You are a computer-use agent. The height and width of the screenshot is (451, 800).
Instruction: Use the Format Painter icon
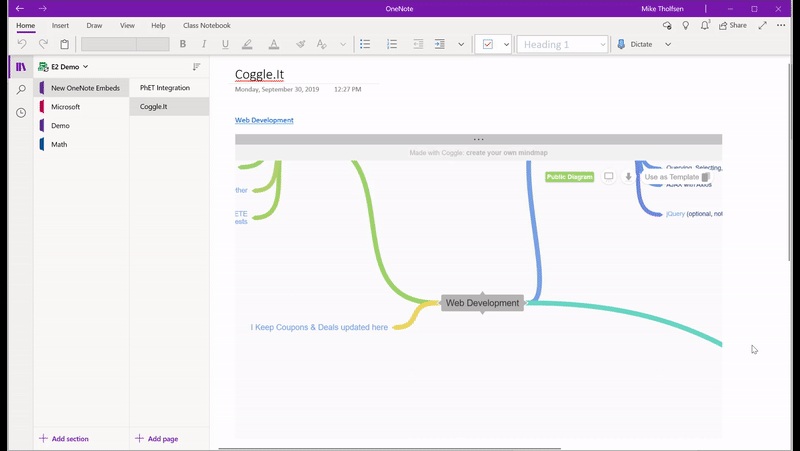click(301, 44)
